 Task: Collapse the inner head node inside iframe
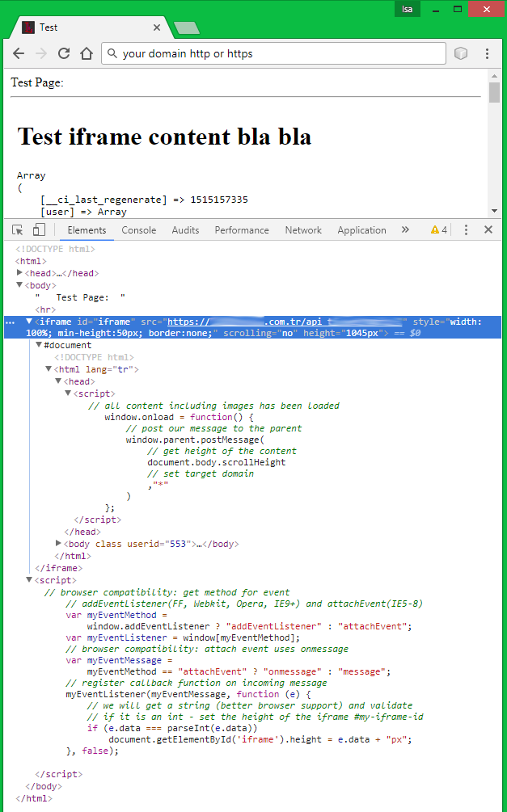58,381
